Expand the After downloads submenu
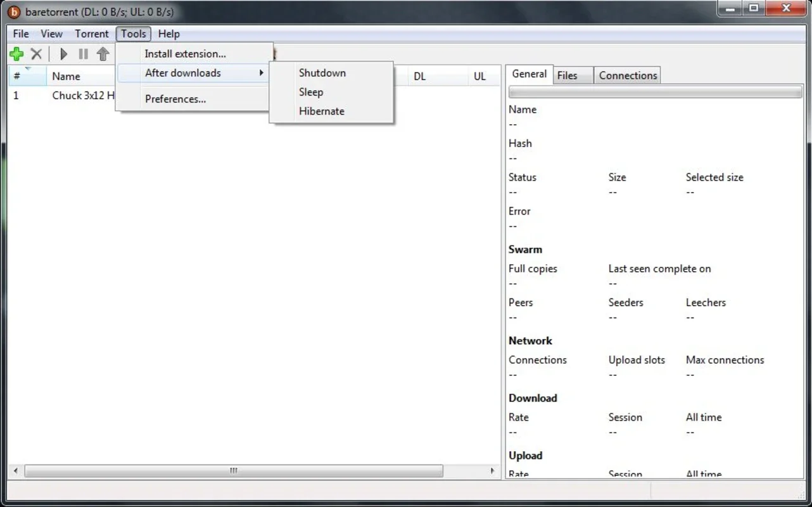 [194, 73]
